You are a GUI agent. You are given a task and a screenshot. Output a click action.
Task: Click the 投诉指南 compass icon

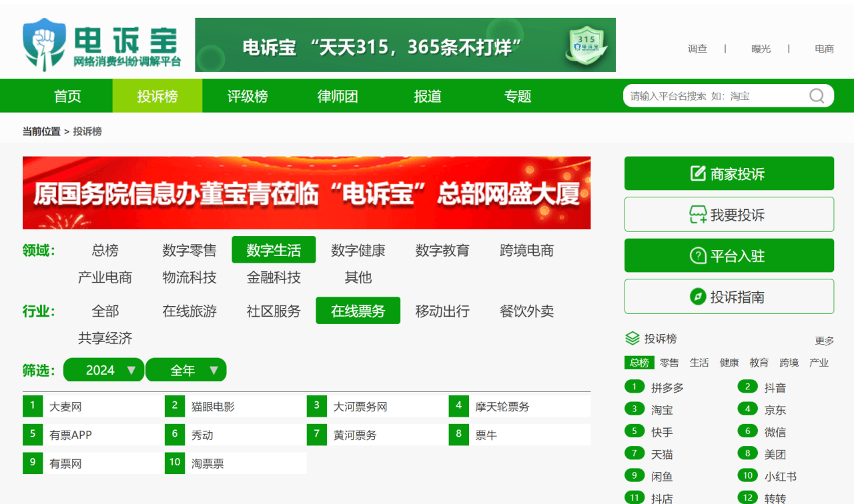(698, 297)
